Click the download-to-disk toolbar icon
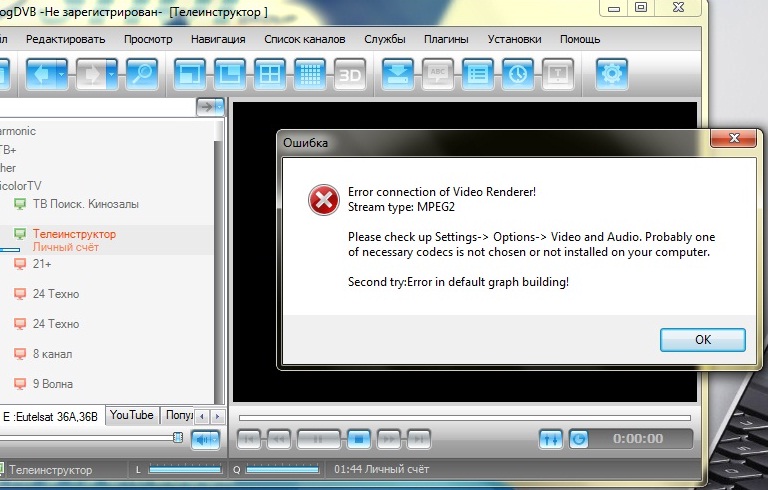Viewport: 768px width, 490px height. (x=399, y=74)
